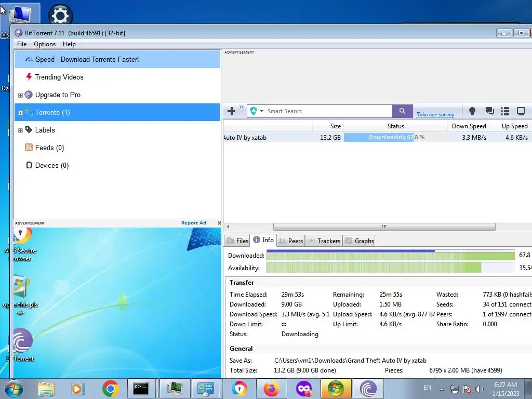This screenshot has height=399, width=532.
Task: Click the monitor icon in toolbar
Action: point(521,111)
